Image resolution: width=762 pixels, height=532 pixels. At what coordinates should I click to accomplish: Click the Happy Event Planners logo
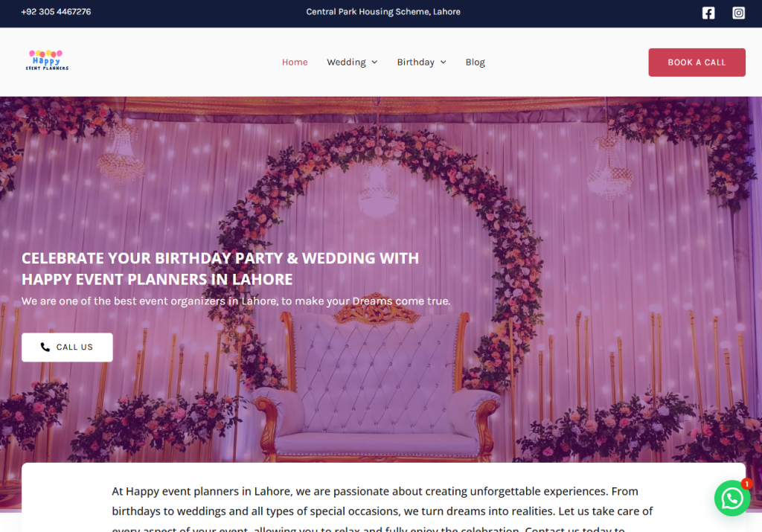point(47,60)
